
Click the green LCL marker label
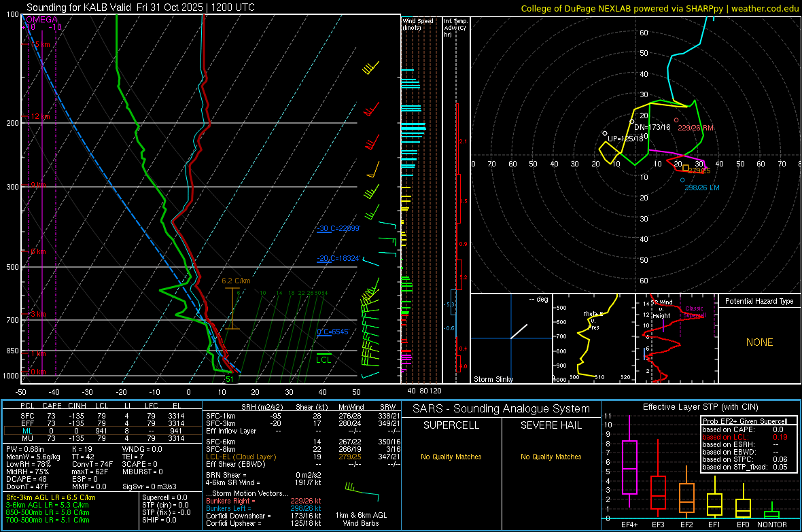(x=324, y=360)
